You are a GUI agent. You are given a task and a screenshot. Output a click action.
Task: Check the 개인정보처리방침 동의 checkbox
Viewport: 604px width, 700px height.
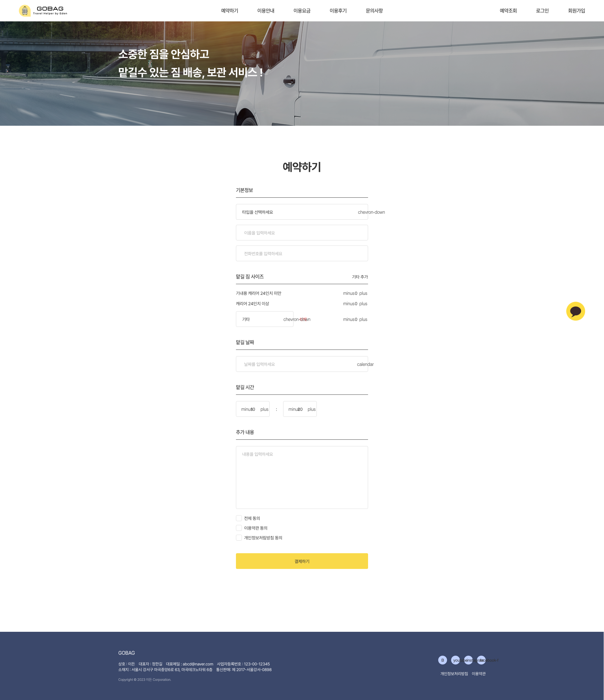pyautogui.click(x=239, y=538)
